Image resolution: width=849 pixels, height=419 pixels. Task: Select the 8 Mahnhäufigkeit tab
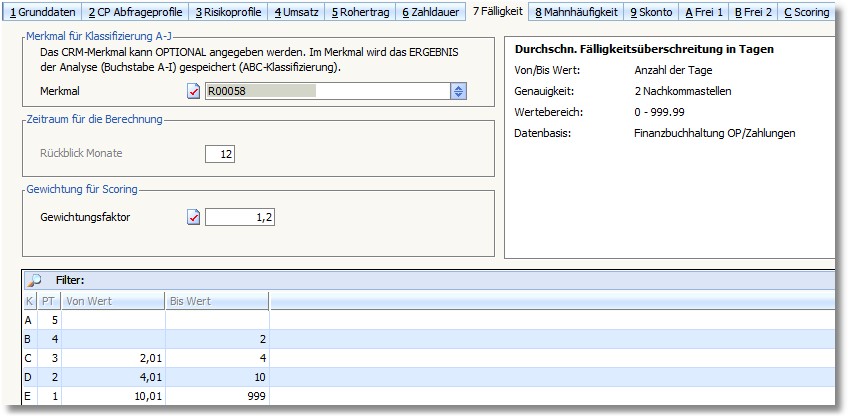click(x=576, y=12)
